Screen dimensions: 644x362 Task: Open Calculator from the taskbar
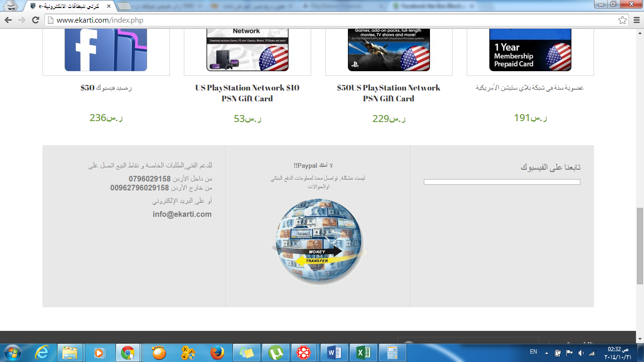pos(393,353)
